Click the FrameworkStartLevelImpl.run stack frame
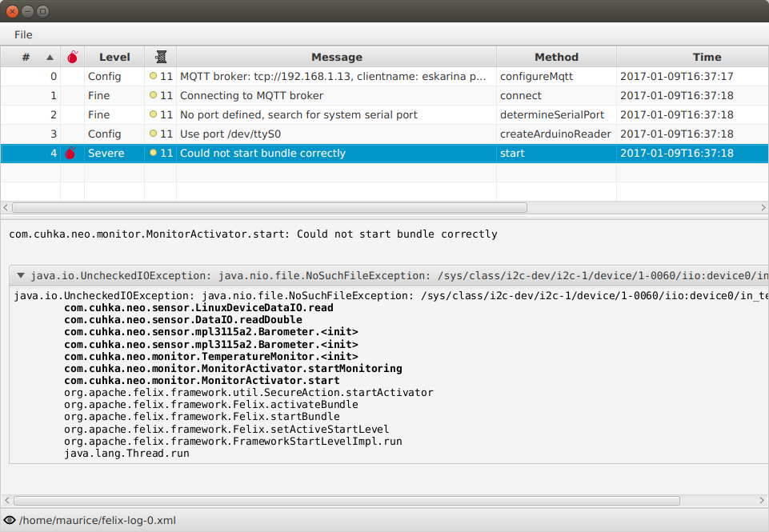The height and width of the screenshot is (532, 769). pyautogui.click(x=233, y=442)
